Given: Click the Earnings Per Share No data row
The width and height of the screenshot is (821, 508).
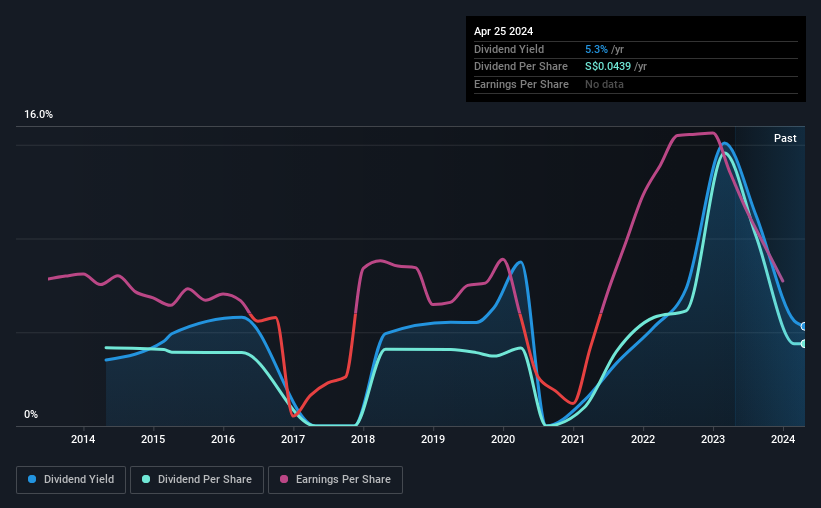Looking at the screenshot, I should 636,84.
